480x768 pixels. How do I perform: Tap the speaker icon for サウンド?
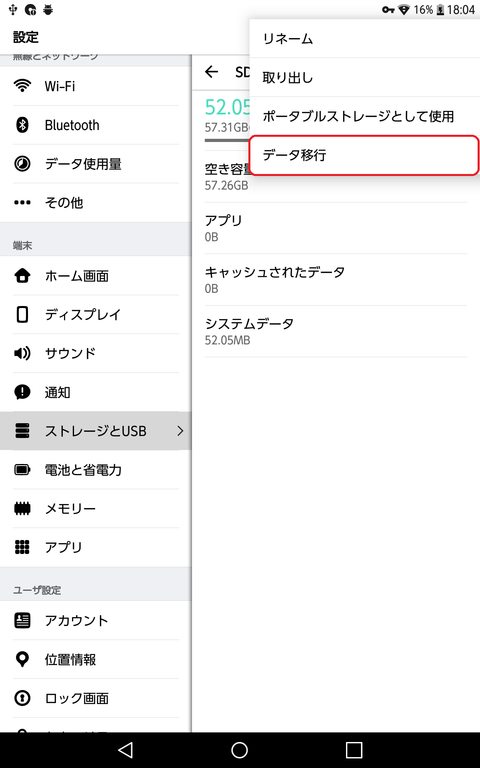click(x=22, y=353)
